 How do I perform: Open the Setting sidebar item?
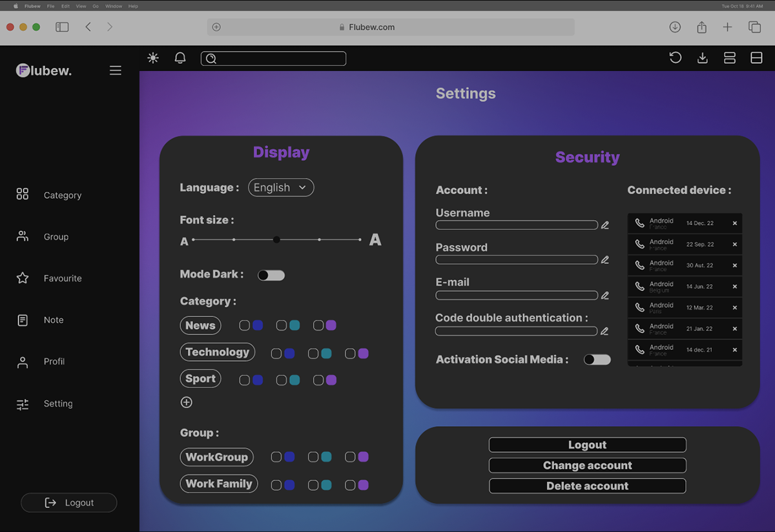pyautogui.click(x=45, y=404)
